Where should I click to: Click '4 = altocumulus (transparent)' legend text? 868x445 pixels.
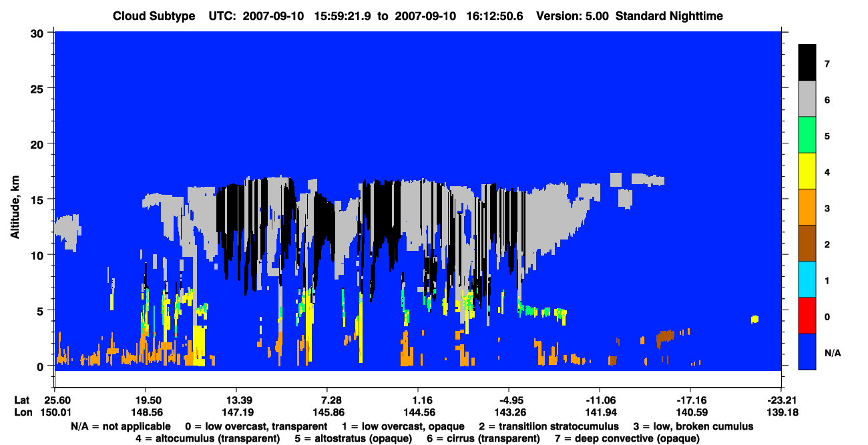(208, 438)
